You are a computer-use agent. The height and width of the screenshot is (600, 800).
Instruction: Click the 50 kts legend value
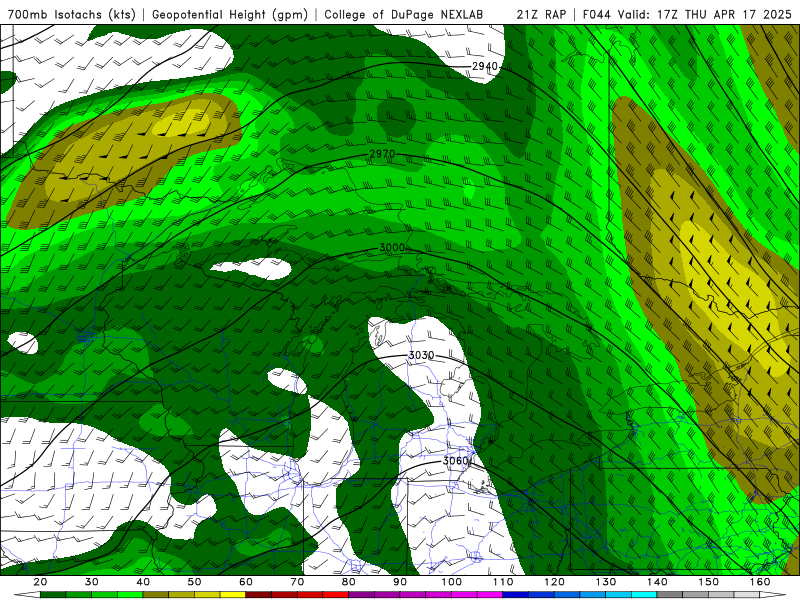tap(194, 582)
